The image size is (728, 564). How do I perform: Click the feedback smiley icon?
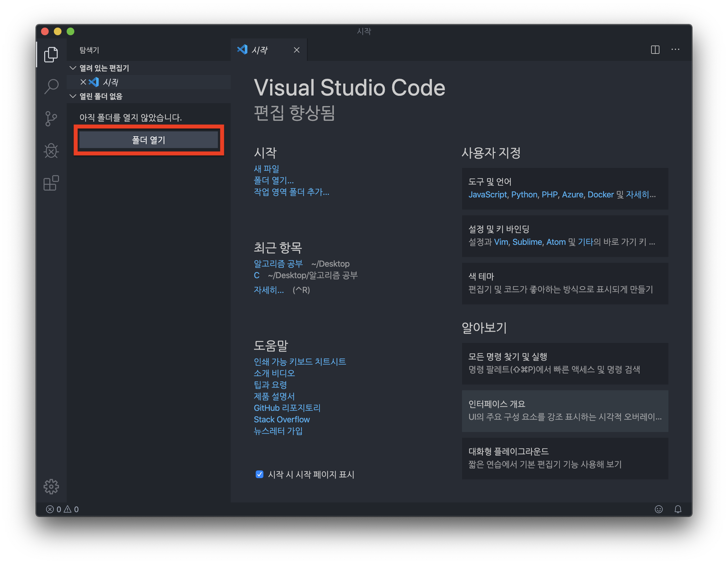click(658, 509)
